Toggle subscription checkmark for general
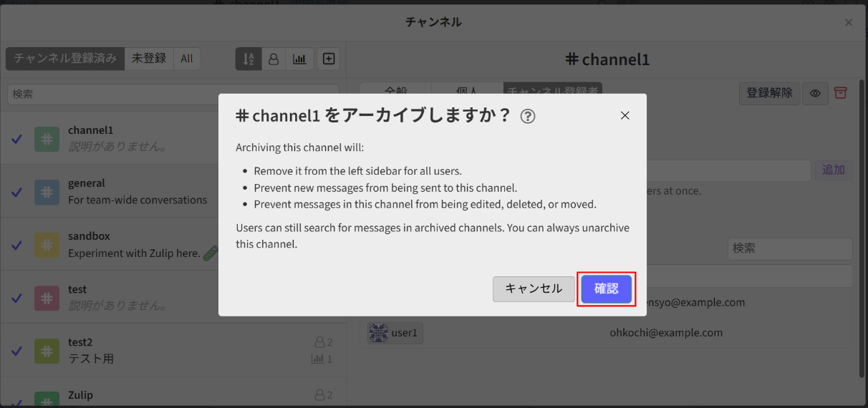This screenshot has height=408, width=868. pos(17,192)
